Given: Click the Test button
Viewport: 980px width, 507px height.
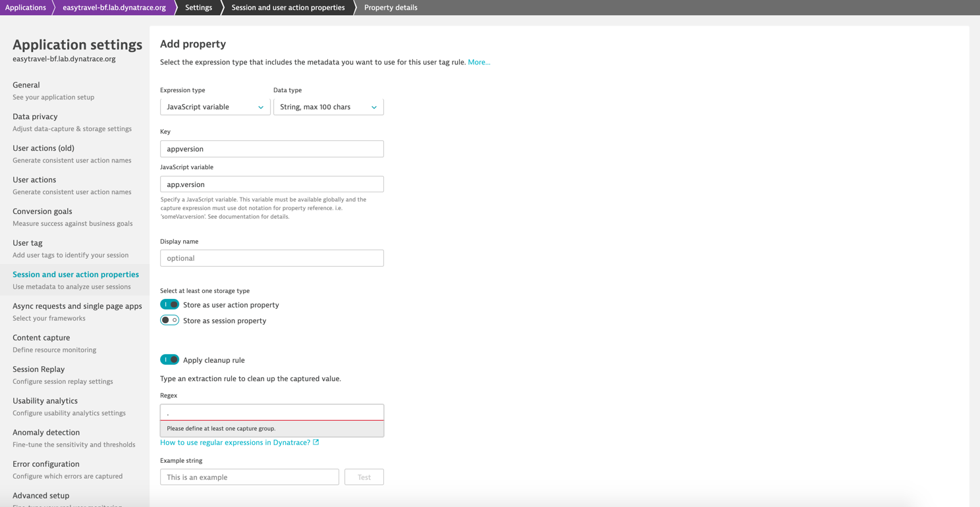Looking at the screenshot, I should click(364, 477).
